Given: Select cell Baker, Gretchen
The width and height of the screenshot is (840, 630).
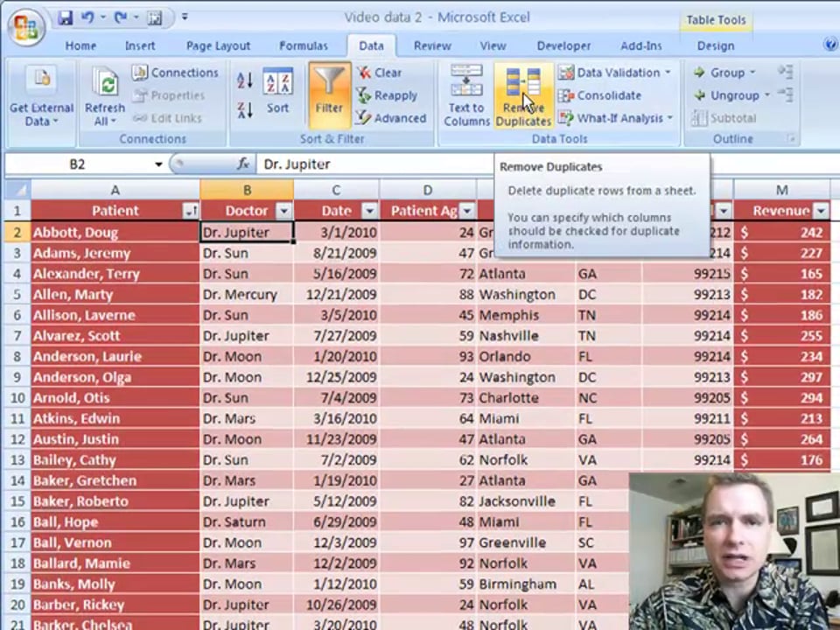Looking at the screenshot, I should [x=115, y=480].
